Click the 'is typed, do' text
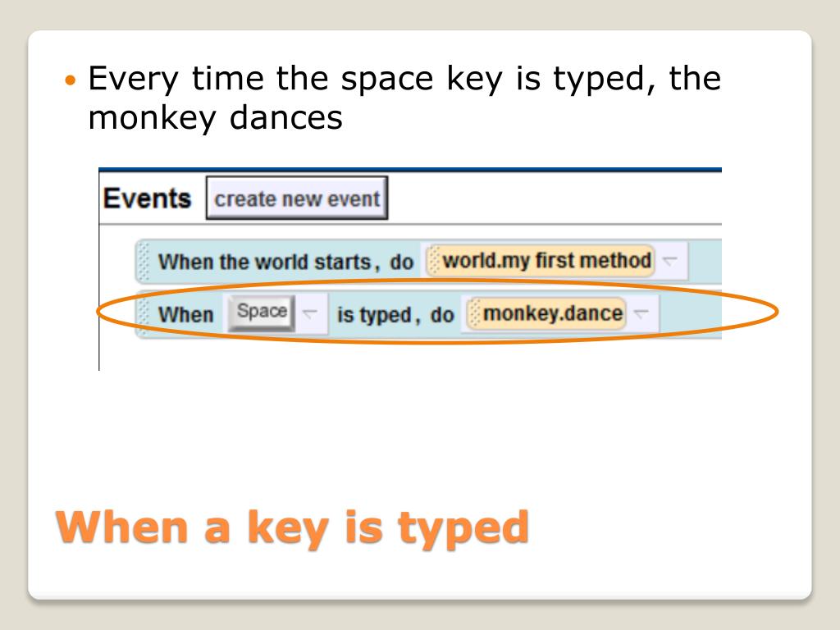The width and height of the screenshot is (840, 630). [x=395, y=315]
